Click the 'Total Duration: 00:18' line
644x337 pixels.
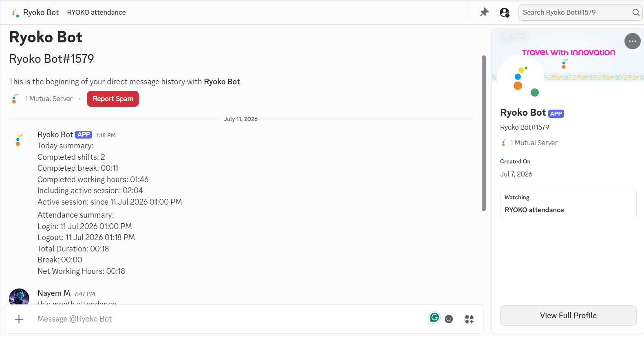[x=73, y=249]
